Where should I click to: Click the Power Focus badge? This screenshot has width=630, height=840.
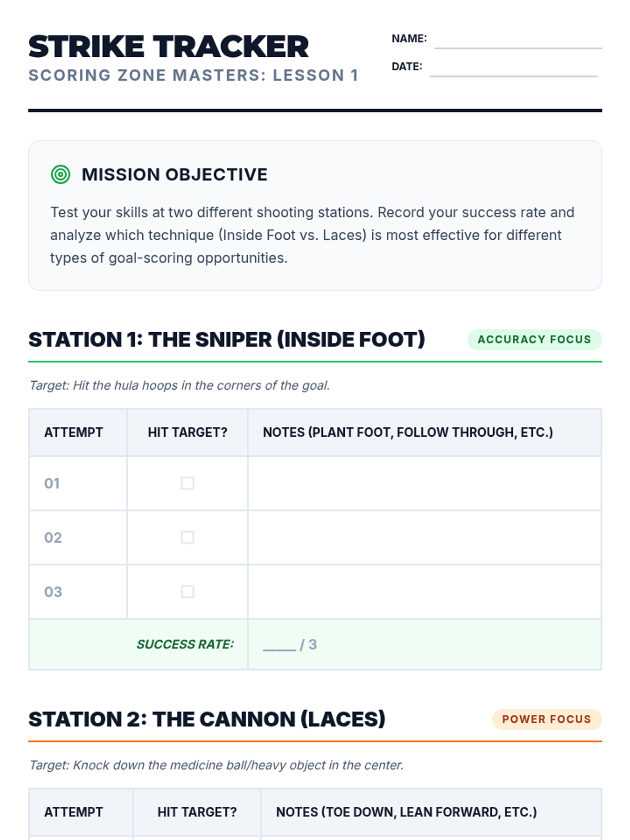click(547, 719)
